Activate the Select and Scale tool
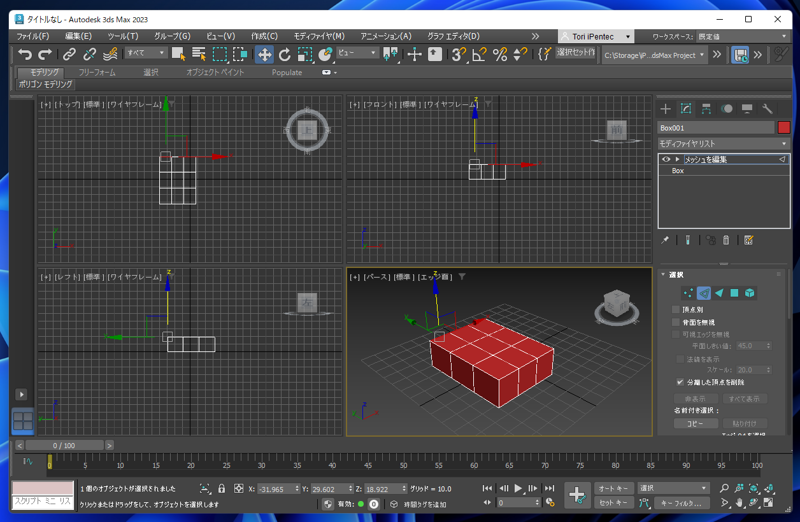The width and height of the screenshot is (800, 522). [305, 54]
